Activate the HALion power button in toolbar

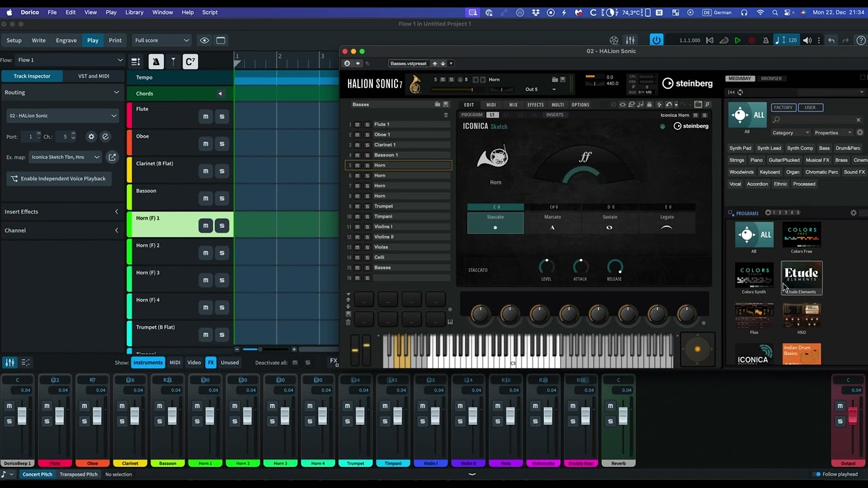tap(656, 41)
